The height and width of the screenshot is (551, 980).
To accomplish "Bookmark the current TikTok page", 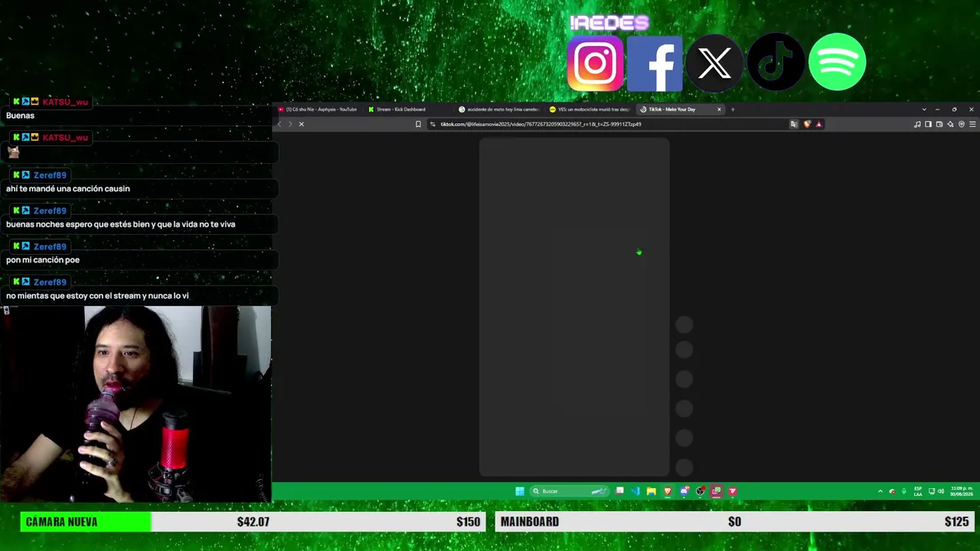I will pos(418,124).
